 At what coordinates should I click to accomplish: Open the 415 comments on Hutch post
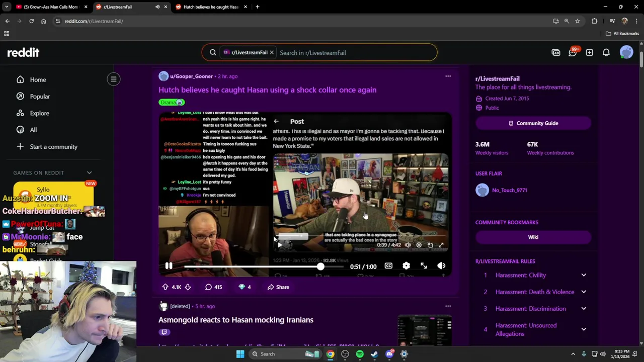pos(213,287)
